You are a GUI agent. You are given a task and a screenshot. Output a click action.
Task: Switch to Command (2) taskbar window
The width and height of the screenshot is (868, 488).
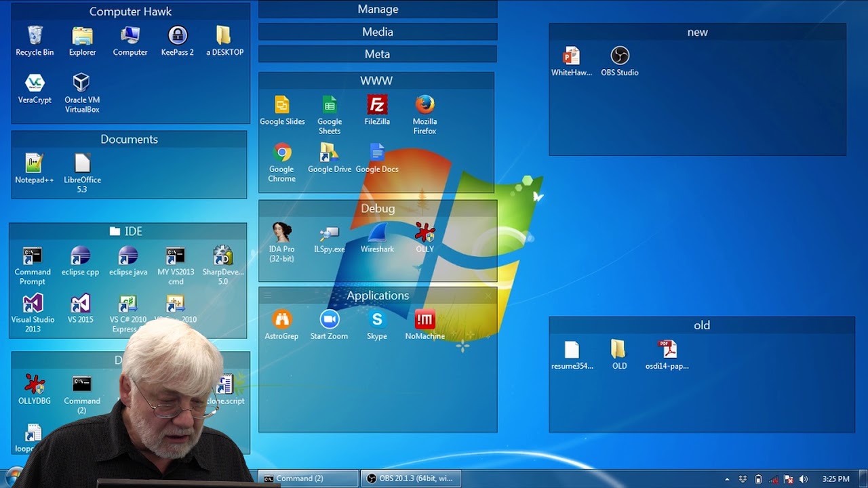click(309, 479)
